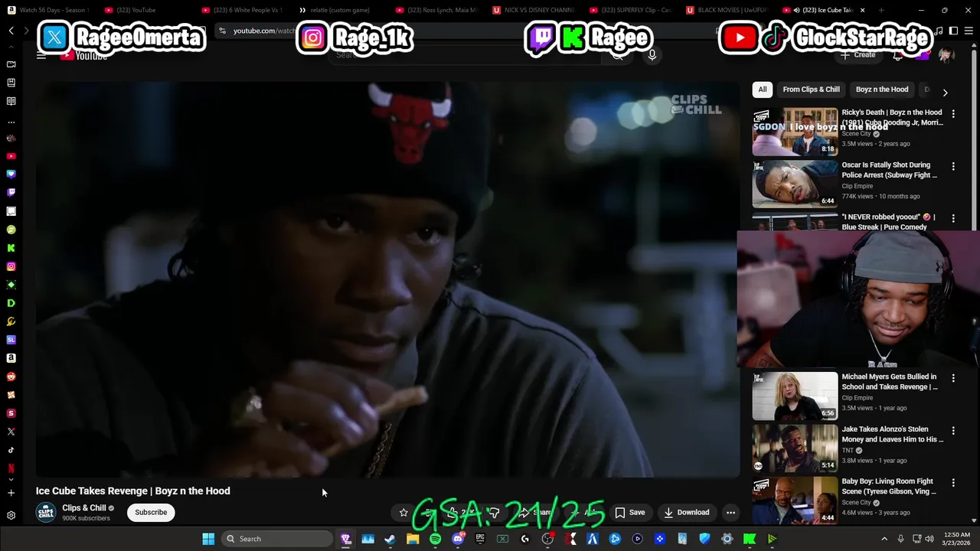Open Amazon shortcut in browser sidebar
Screen dimensions: 980x551
(x=11, y=358)
